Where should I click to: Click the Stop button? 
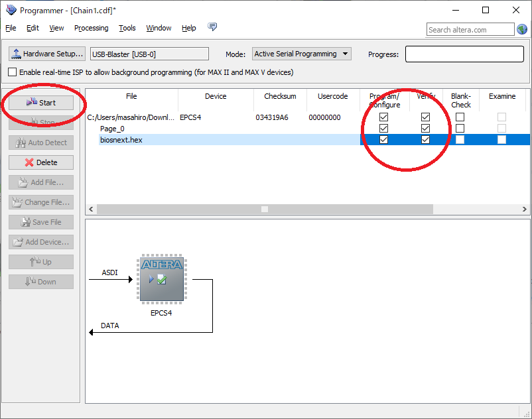(41, 123)
